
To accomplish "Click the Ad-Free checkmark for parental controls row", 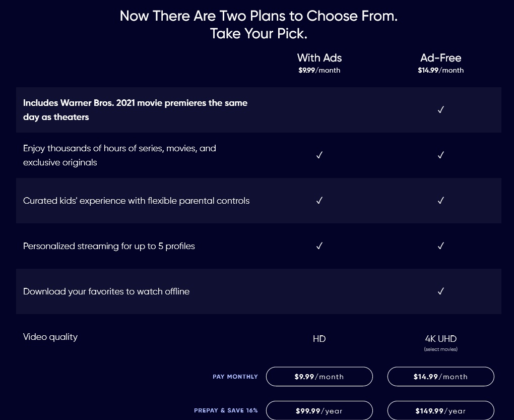I will [440, 200].
